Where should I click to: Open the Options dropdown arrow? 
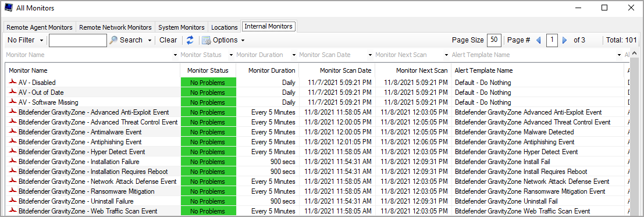point(243,40)
